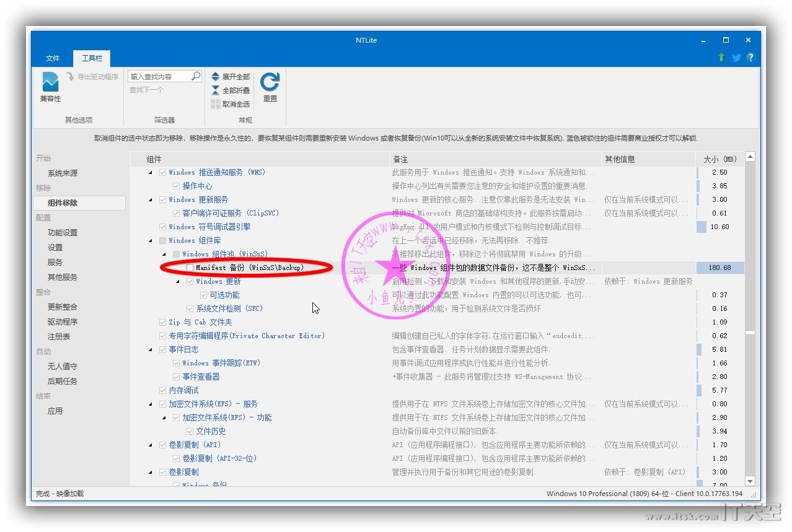Toggle the Zip 与 Cab 文件夹 checkbox
The image size is (792, 532).
[163, 322]
